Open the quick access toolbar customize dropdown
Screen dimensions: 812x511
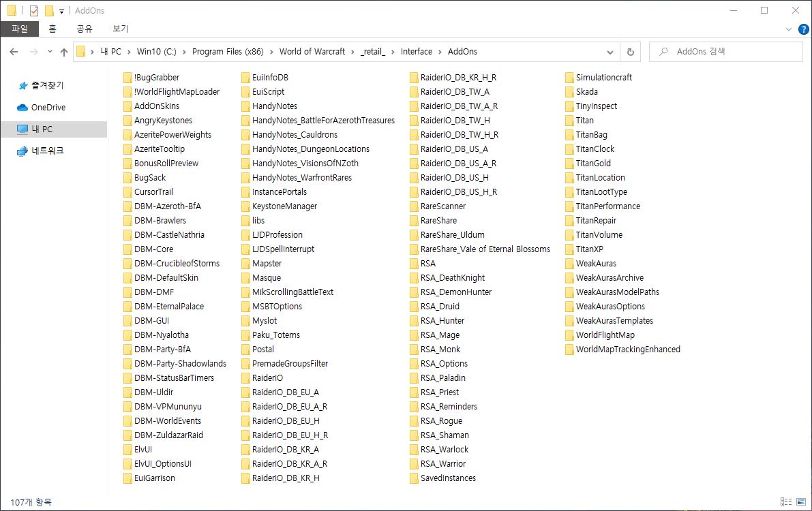(61, 11)
